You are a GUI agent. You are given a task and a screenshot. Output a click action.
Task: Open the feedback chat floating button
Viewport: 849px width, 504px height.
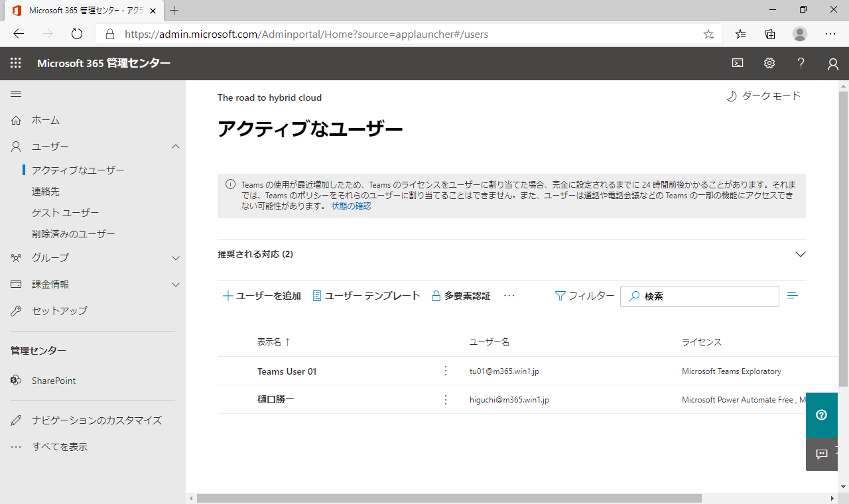(x=822, y=454)
